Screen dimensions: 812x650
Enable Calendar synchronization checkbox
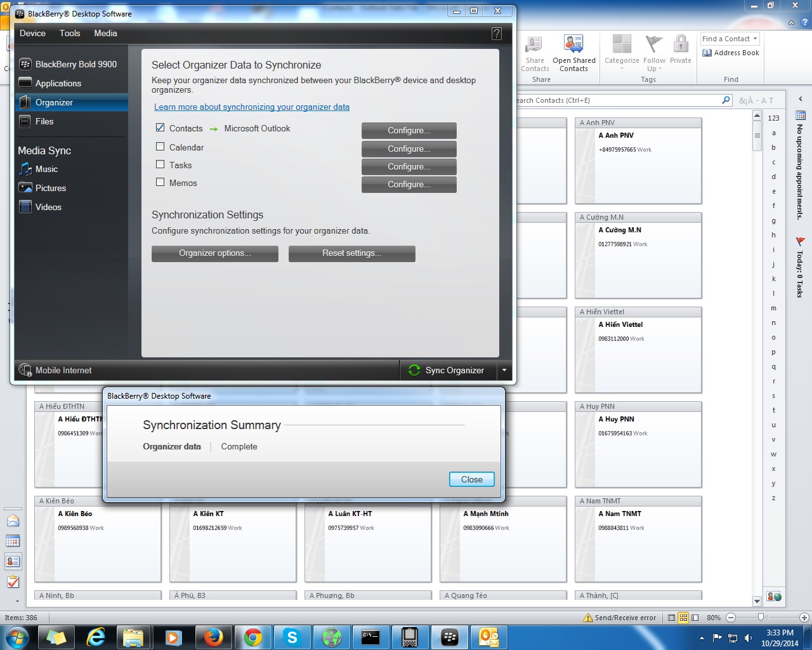coord(160,147)
